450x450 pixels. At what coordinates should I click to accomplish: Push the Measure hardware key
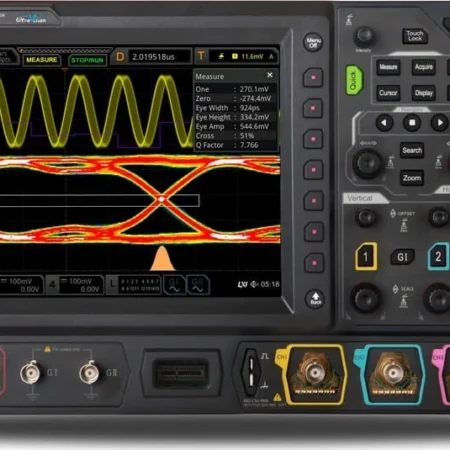click(388, 67)
